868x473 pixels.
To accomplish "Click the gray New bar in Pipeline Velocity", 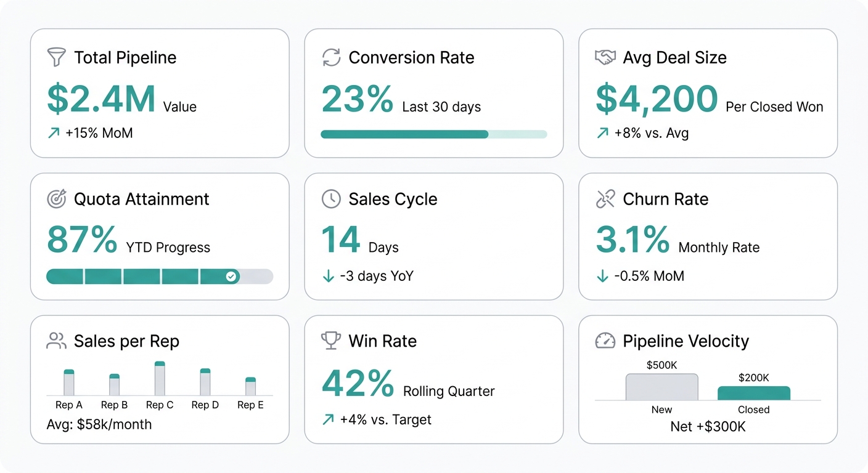I will [662, 387].
